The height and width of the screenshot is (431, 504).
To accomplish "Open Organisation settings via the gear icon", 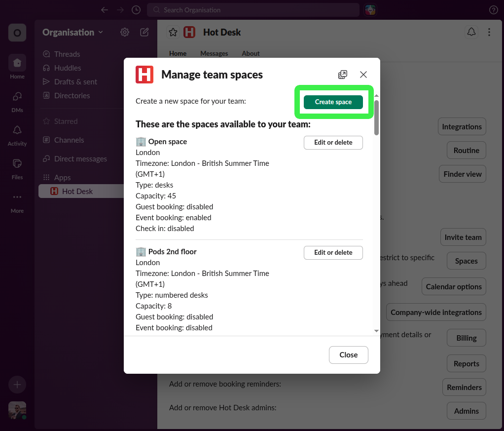I will [x=124, y=32].
